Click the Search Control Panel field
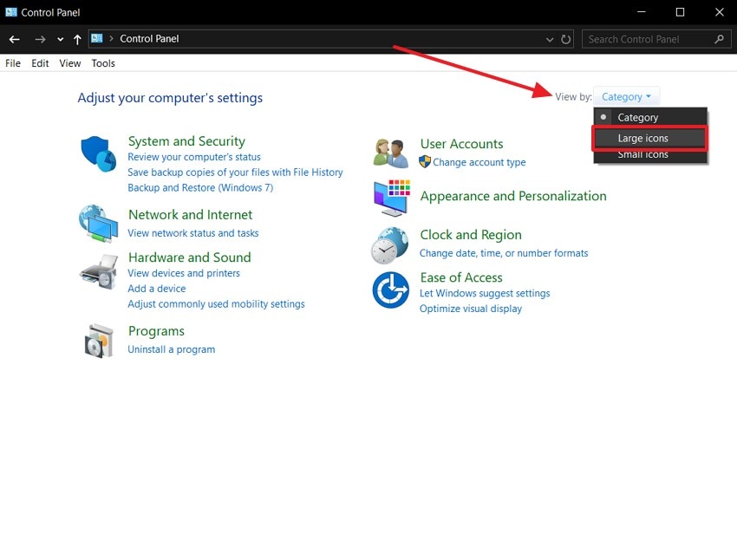This screenshot has height=560, width=737. (x=656, y=40)
